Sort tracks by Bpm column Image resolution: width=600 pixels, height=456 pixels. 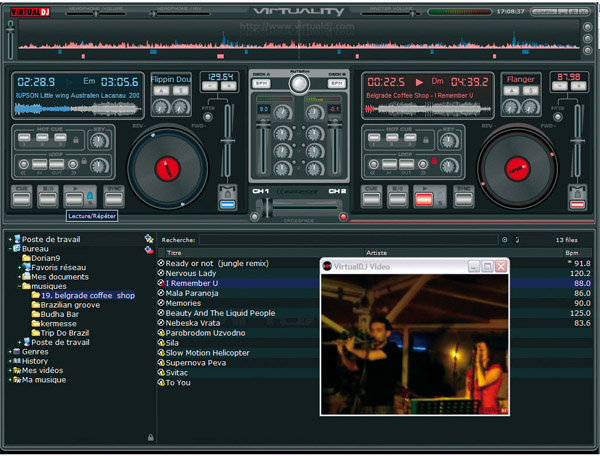tap(577, 253)
